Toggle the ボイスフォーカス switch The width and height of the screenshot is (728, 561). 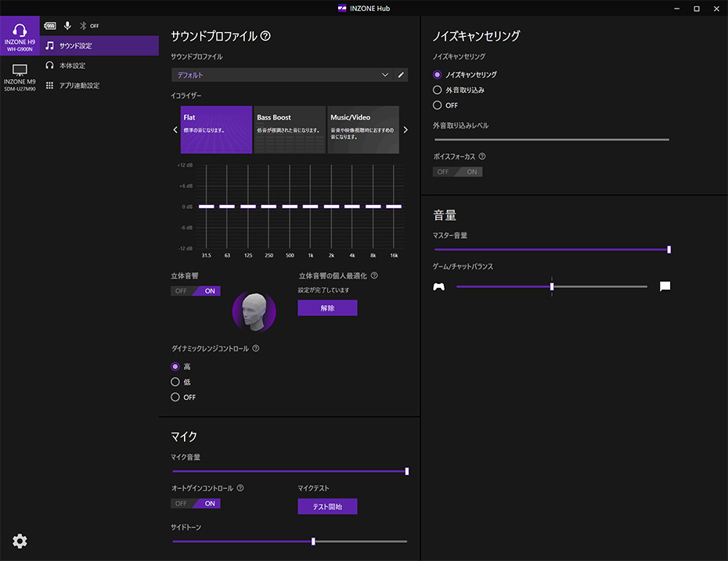tap(457, 172)
